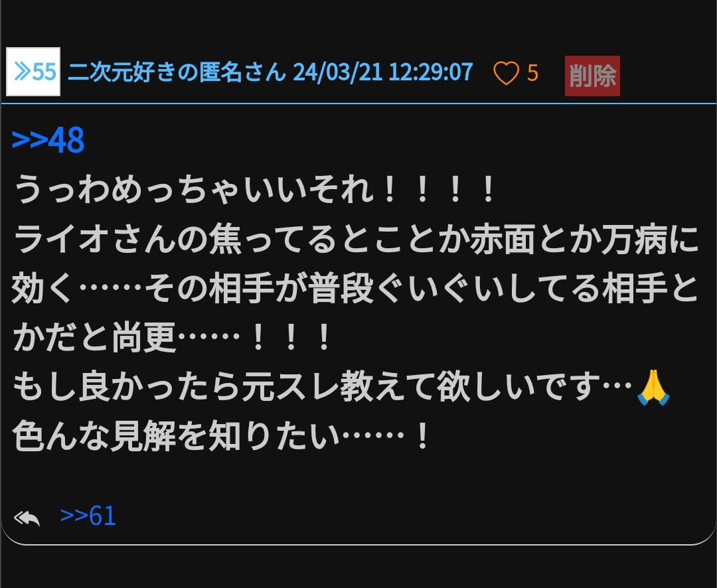Click the reply arrow icon
717x588 pixels.
27,518
